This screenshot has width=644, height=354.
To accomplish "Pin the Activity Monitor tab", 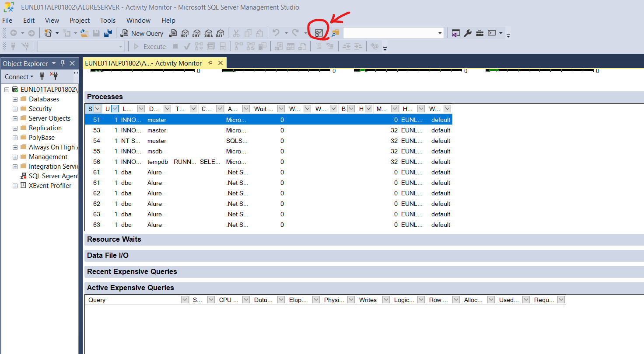I will click(210, 63).
